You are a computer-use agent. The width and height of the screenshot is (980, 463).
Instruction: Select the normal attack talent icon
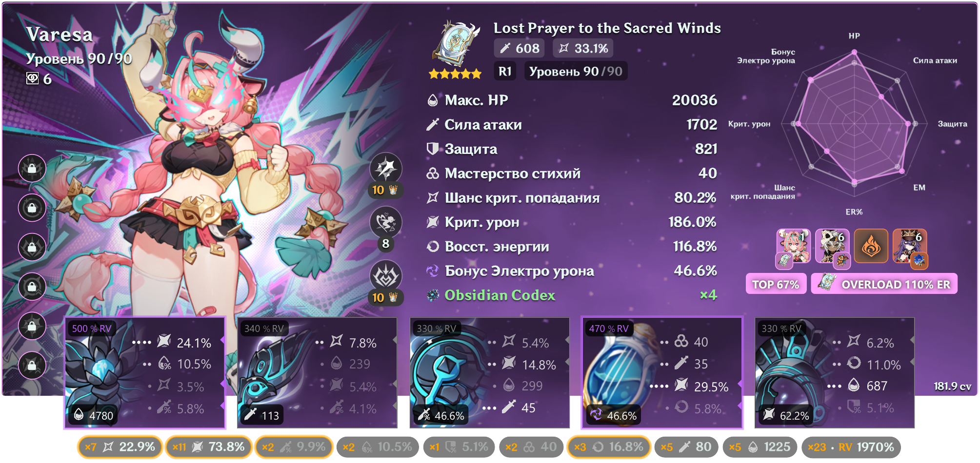tap(386, 169)
